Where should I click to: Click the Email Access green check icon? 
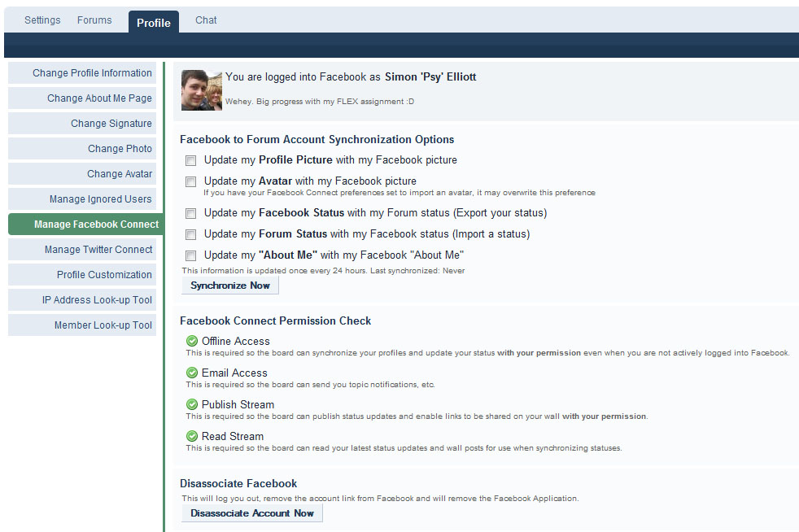(x=192, y=373)
